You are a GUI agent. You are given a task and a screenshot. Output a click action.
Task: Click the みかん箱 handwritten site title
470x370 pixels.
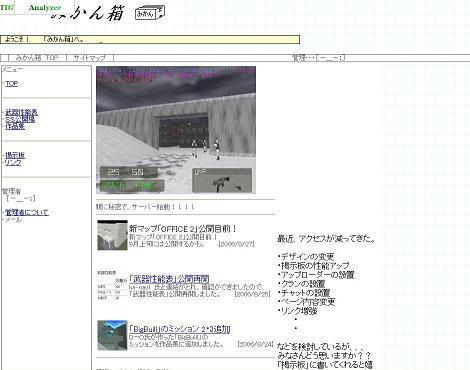[x=89, y=13]
